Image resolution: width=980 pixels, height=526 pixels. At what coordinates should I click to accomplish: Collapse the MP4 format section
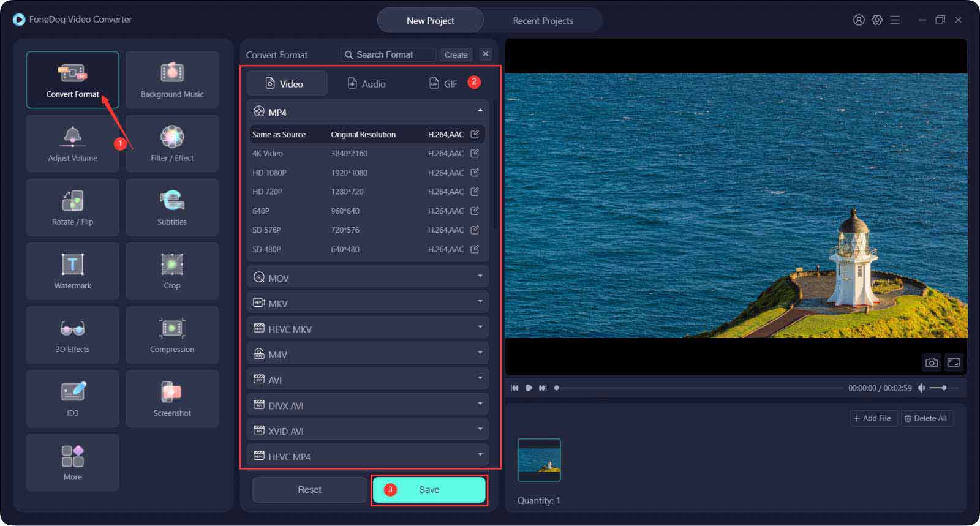click(x=480, y=111)
